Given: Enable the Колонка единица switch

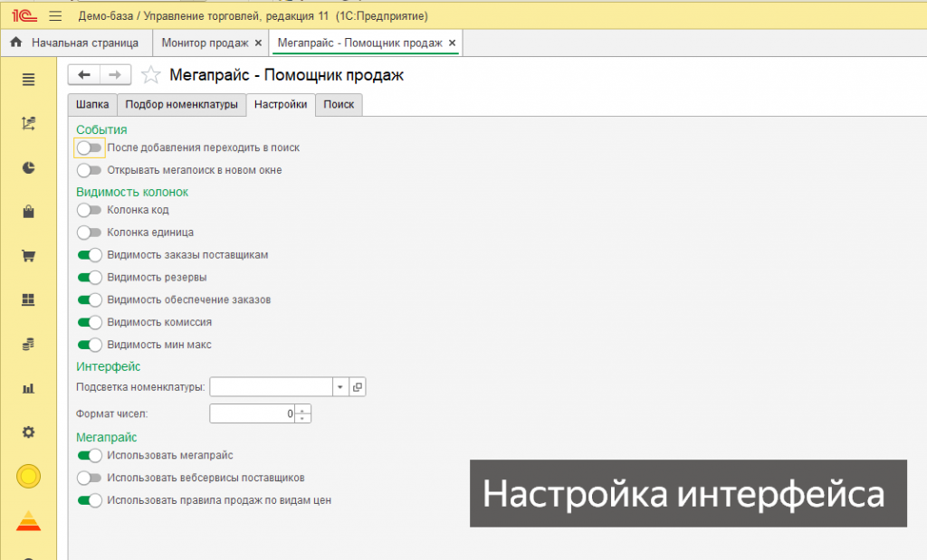Looking at the screenshot, I should coord(90,233).
